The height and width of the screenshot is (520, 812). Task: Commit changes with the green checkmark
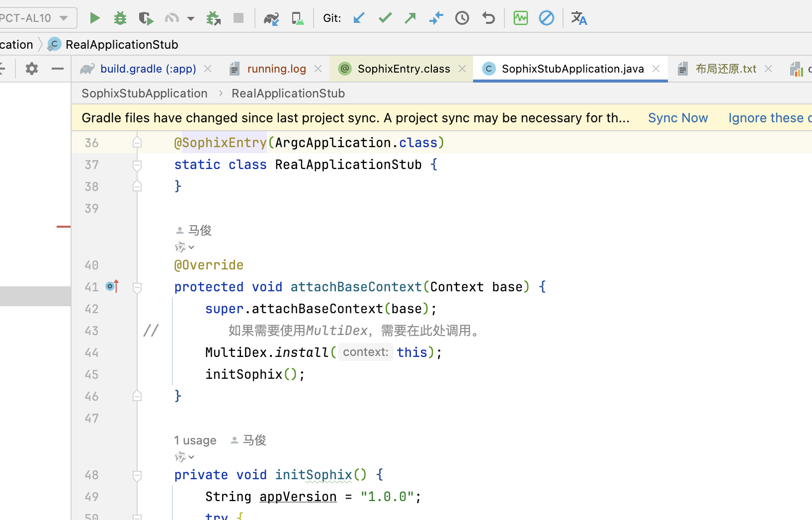(385, 18)
